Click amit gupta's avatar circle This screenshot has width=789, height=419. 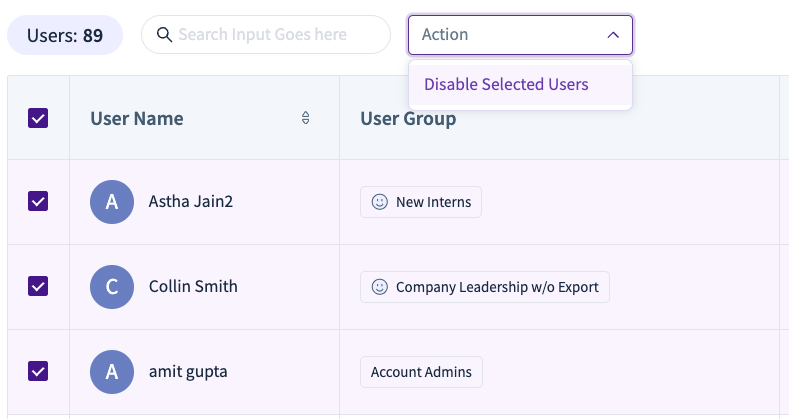112,372
